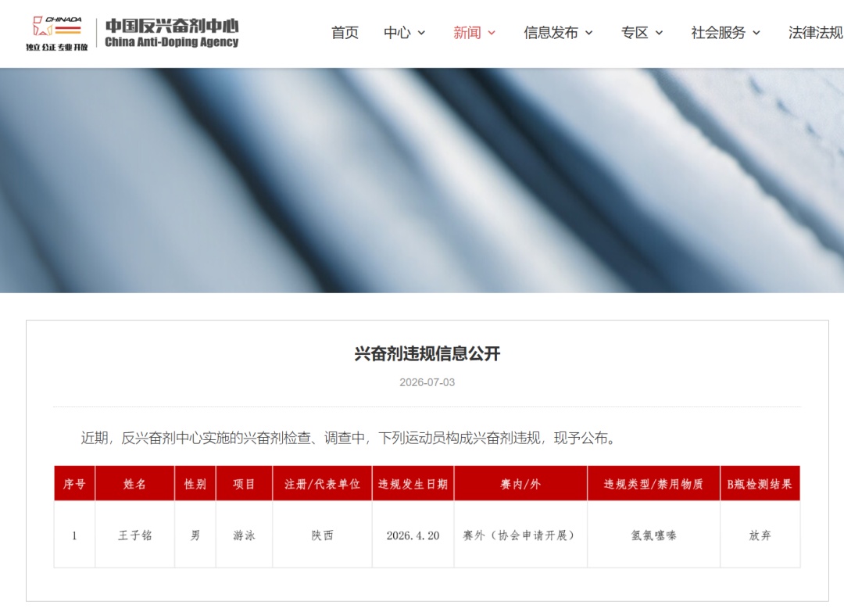Open the 信息发布 menu item

[x=551, y=33]
